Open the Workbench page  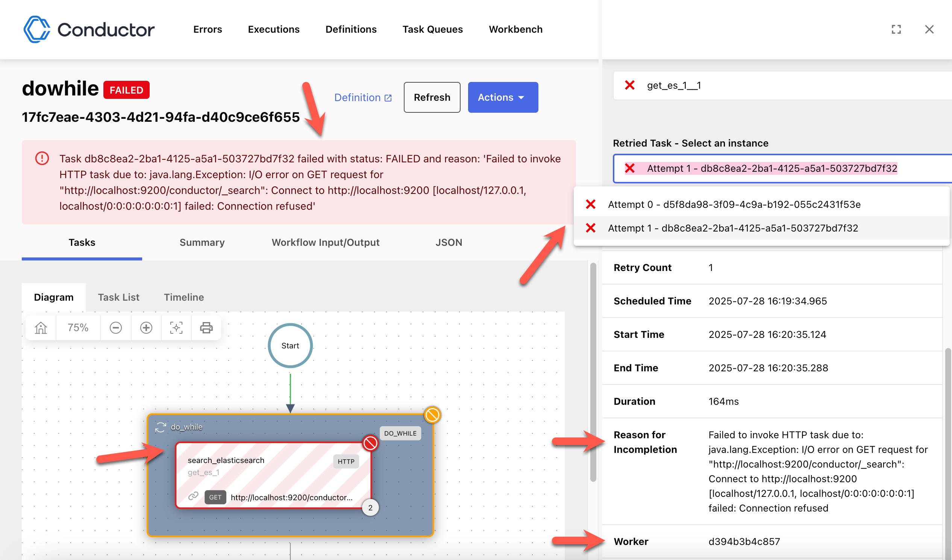pyautogui.click(x=516, y=29)
